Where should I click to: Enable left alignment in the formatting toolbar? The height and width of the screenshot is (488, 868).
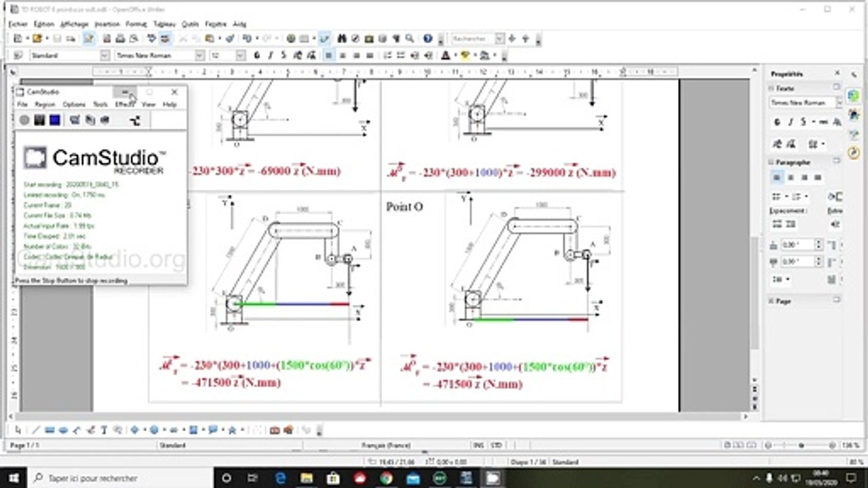(328, 56)
